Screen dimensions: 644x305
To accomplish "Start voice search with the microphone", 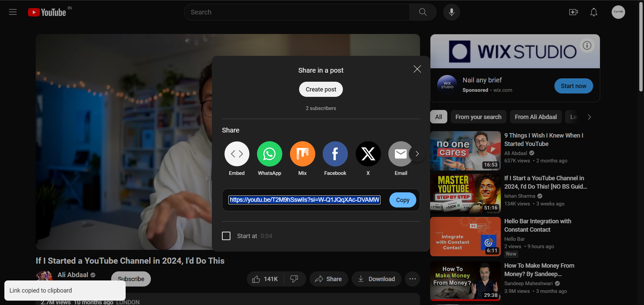I will click(x=452, y=12).
